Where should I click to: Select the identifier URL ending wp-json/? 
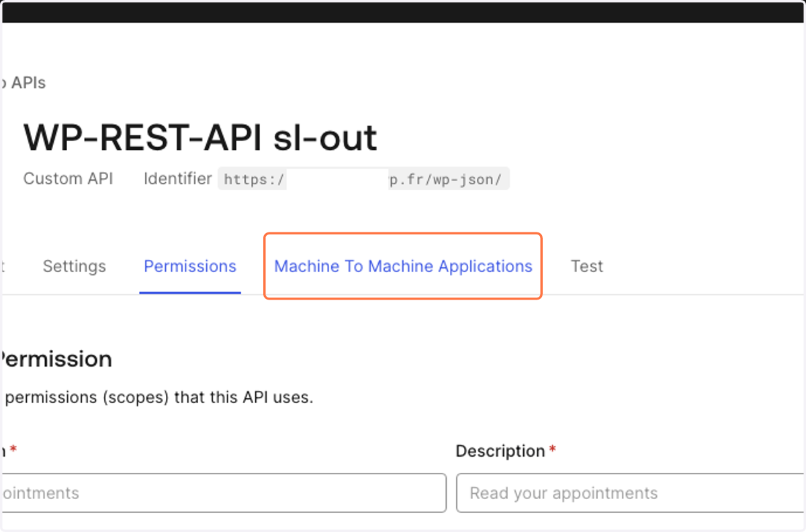coord(363,179)
